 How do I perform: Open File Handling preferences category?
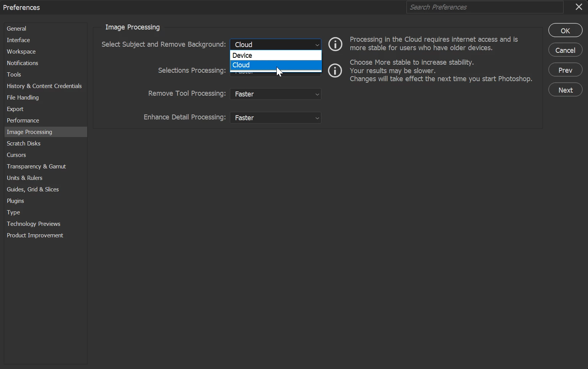45,97
